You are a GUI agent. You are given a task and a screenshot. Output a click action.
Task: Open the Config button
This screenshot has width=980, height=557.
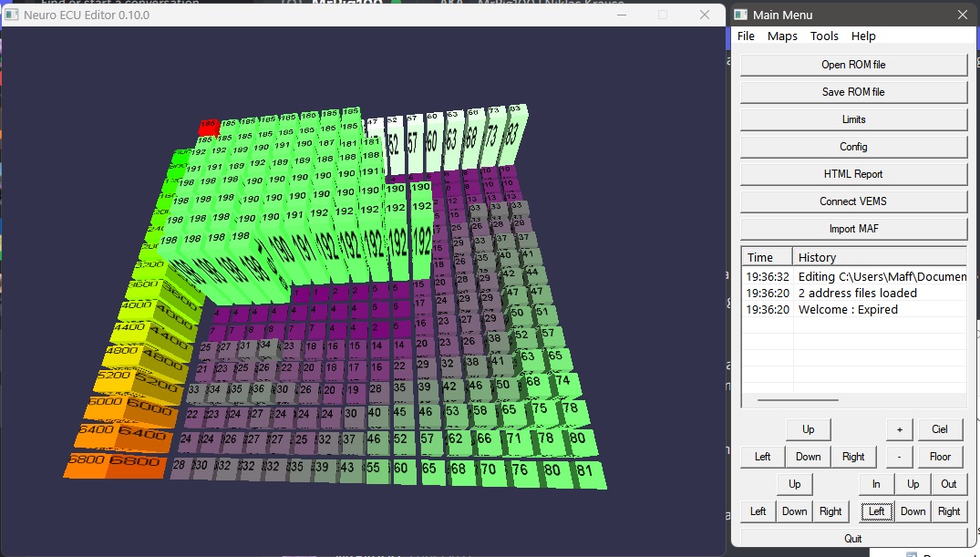click(x=854, y=147)
